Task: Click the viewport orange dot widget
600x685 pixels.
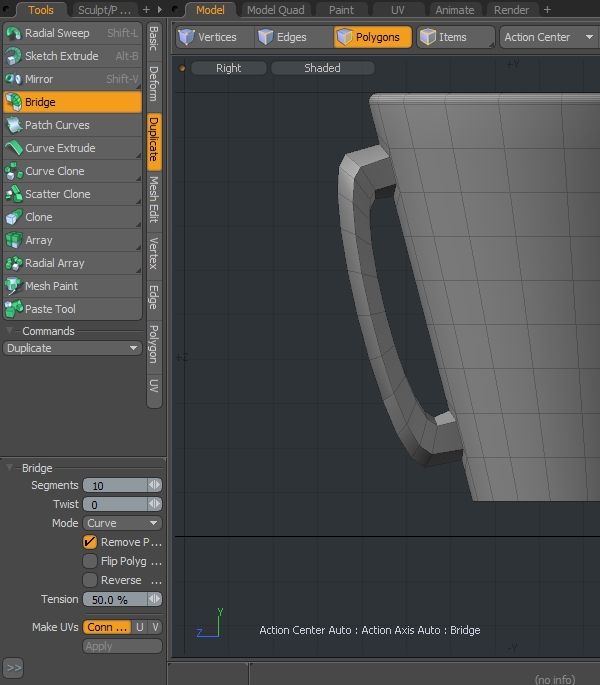Action: coord(182,68)
